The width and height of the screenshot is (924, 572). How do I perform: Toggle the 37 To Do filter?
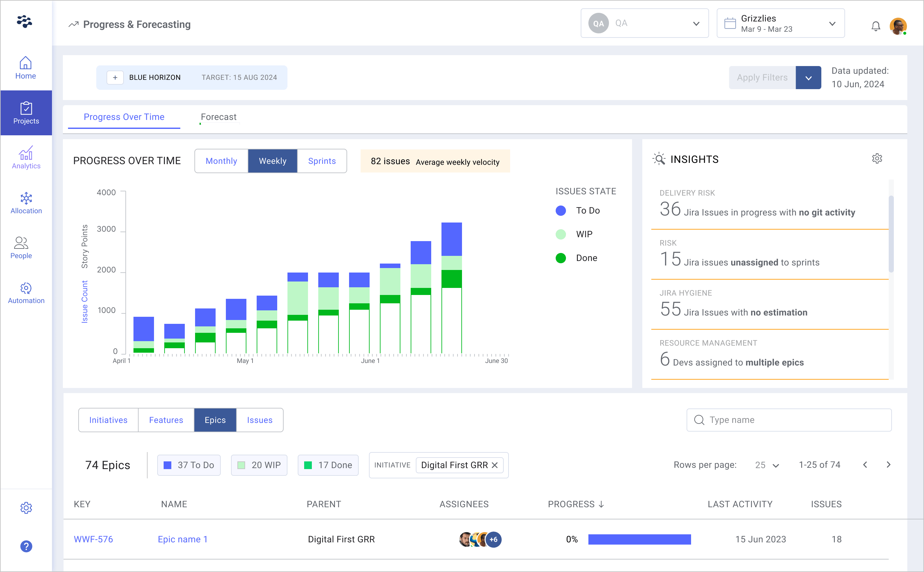pyautogui.click(x=189, y=465)
